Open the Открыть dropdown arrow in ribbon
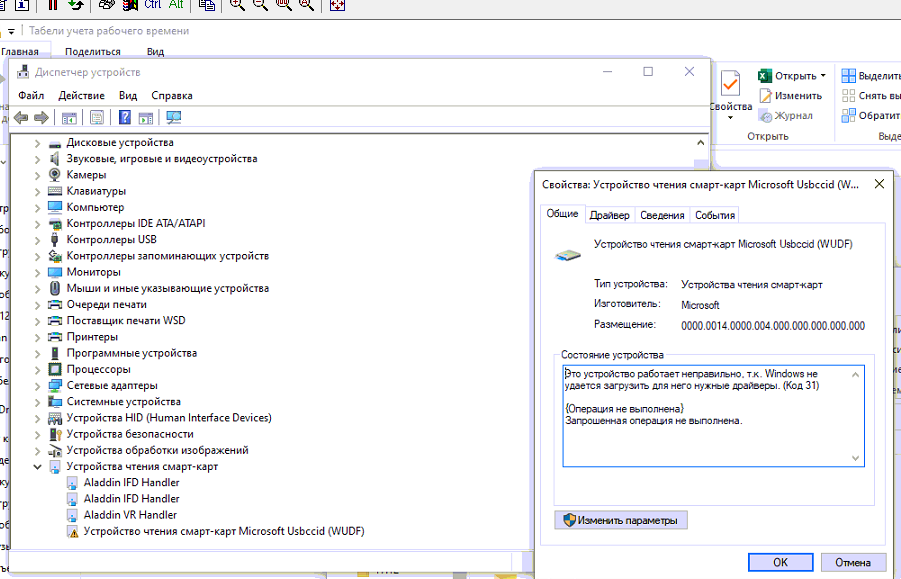 coord(823,76)
